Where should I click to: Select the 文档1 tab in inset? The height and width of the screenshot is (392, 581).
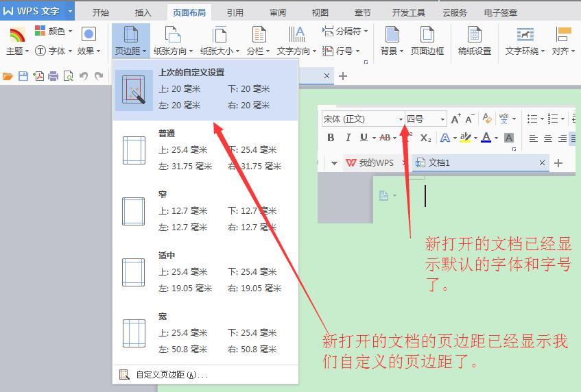(481, 163)
